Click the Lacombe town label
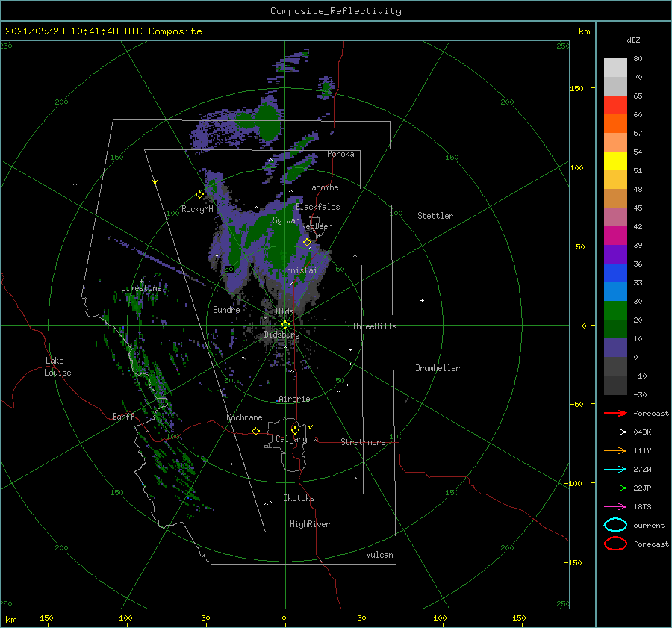This screenshot has height=628, width=672. coord(323,187)
